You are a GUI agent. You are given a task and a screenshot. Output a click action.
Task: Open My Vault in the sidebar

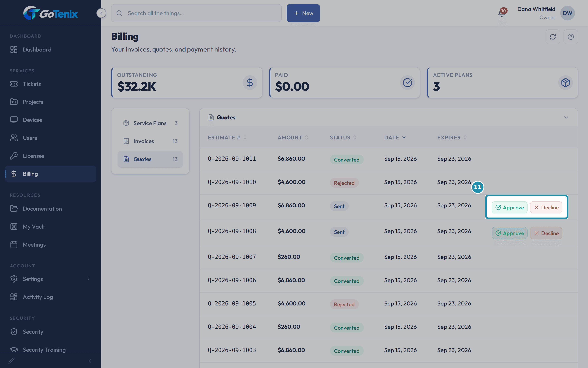[x=51, y=227]
